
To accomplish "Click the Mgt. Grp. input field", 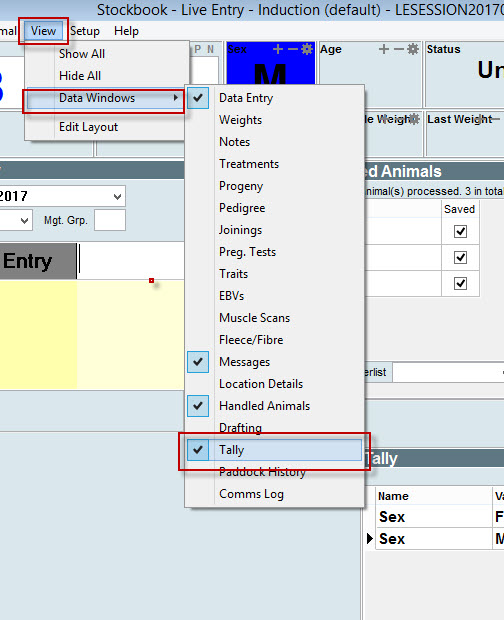I will pyautogui.click(x=110, y=220).
